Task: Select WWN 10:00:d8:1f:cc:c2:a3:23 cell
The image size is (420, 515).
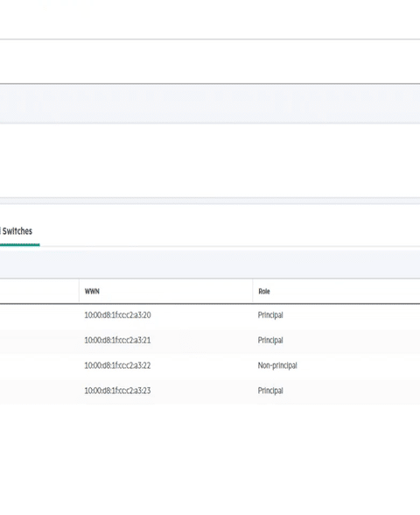Action: coord(117,391)
